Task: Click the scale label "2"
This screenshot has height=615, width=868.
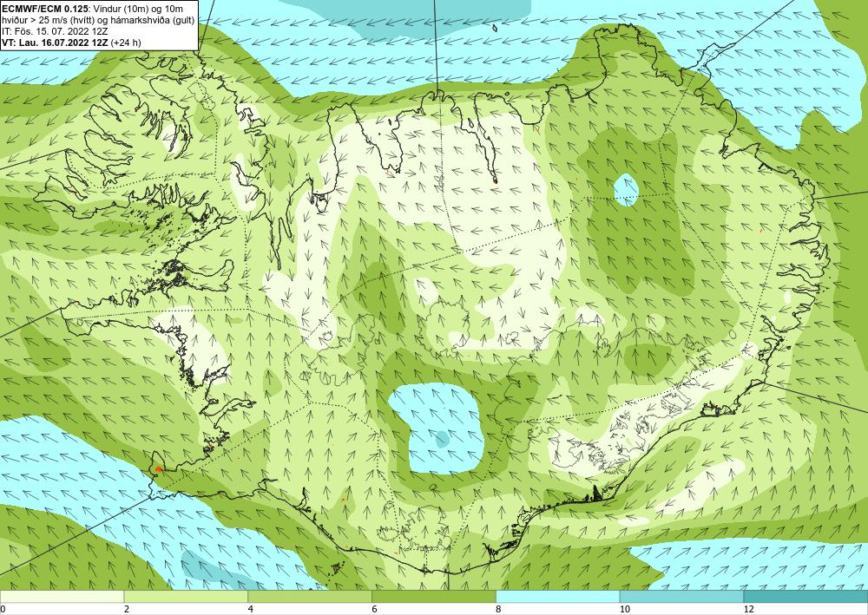Action: pyautogui.click(x=127, y=609)
